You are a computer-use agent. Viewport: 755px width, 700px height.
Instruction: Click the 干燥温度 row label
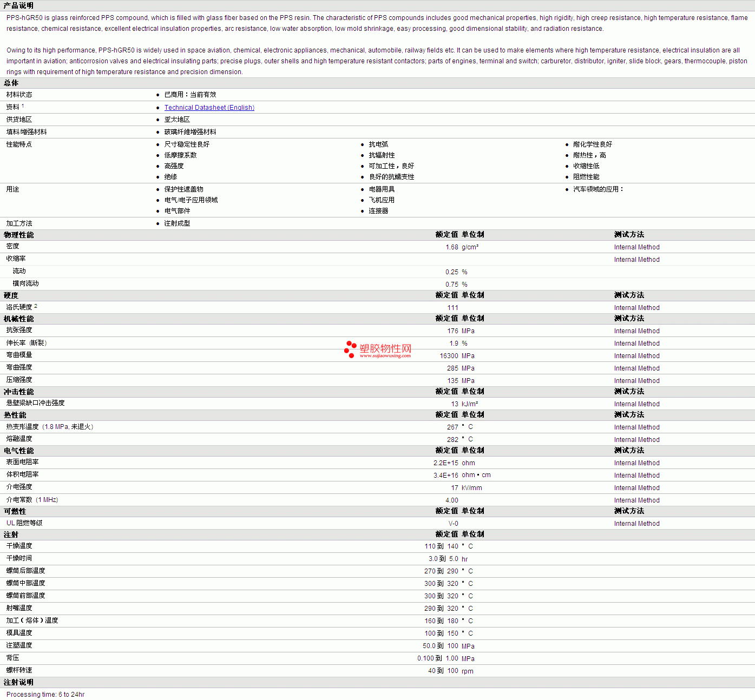pos(19,546)
